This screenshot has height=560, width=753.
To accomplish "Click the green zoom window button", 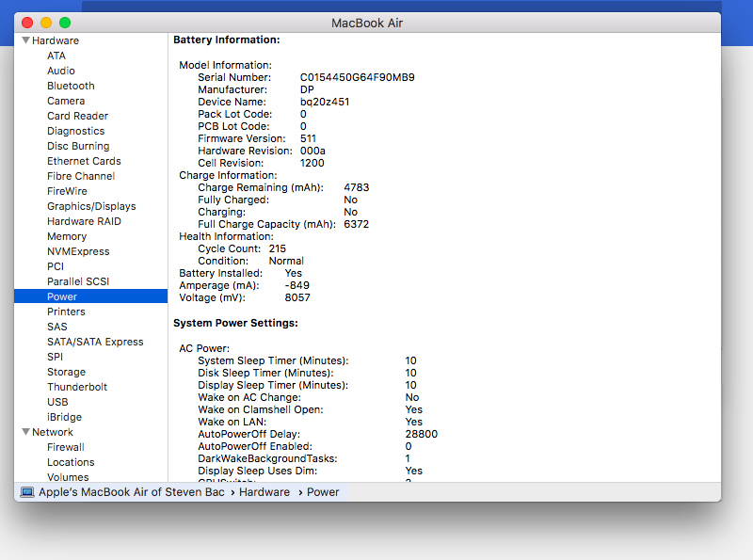I will [65, 23].
